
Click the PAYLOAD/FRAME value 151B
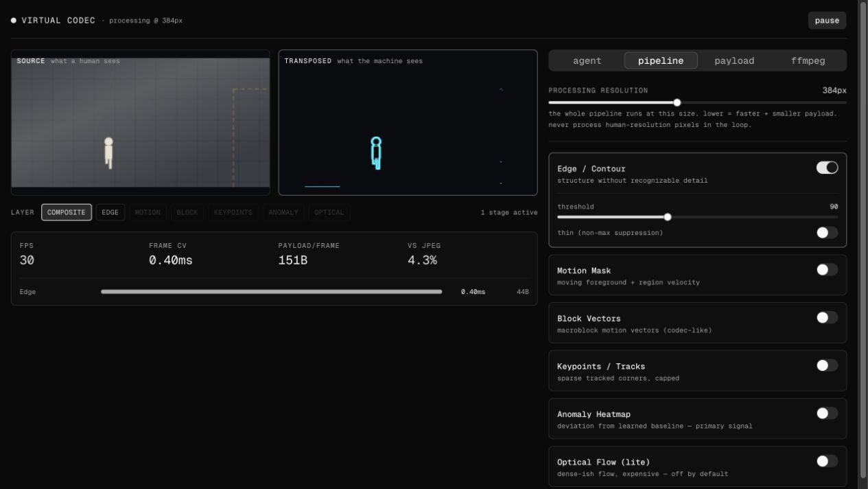293,260
